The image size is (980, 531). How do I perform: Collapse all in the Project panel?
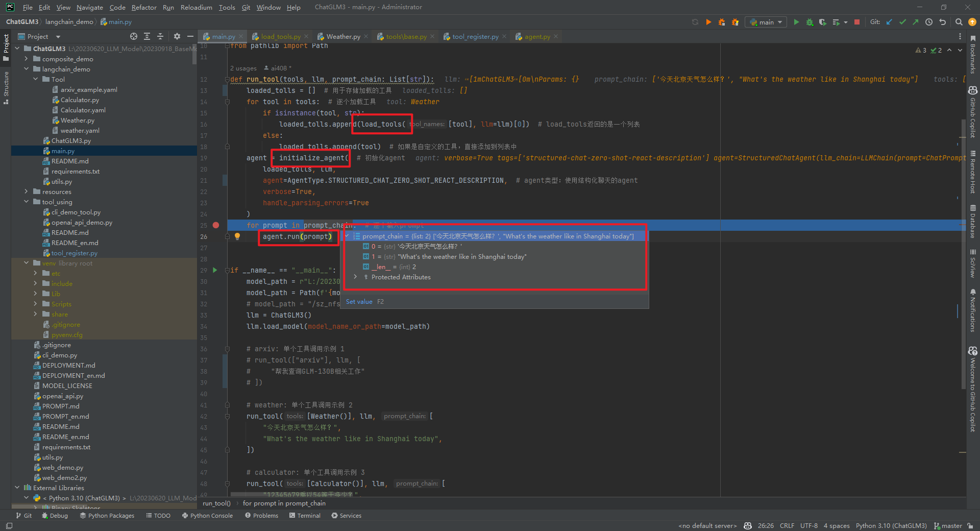(160, 36)
